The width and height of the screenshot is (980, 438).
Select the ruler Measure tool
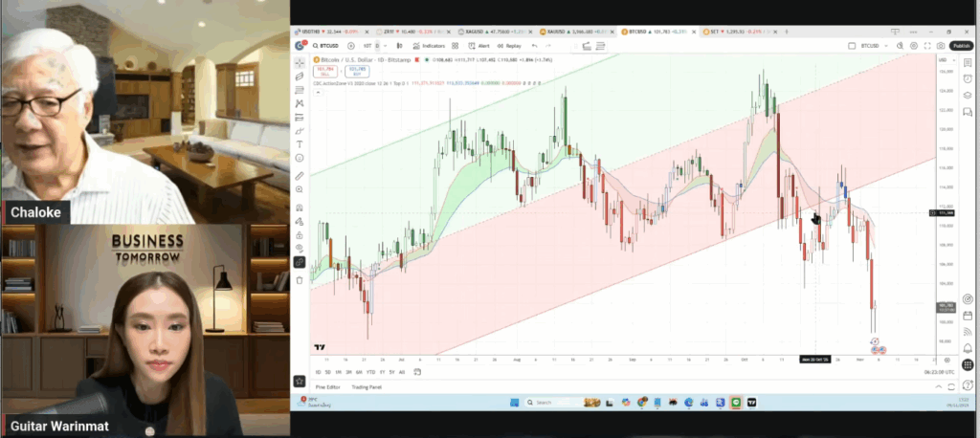pos(300,176)
